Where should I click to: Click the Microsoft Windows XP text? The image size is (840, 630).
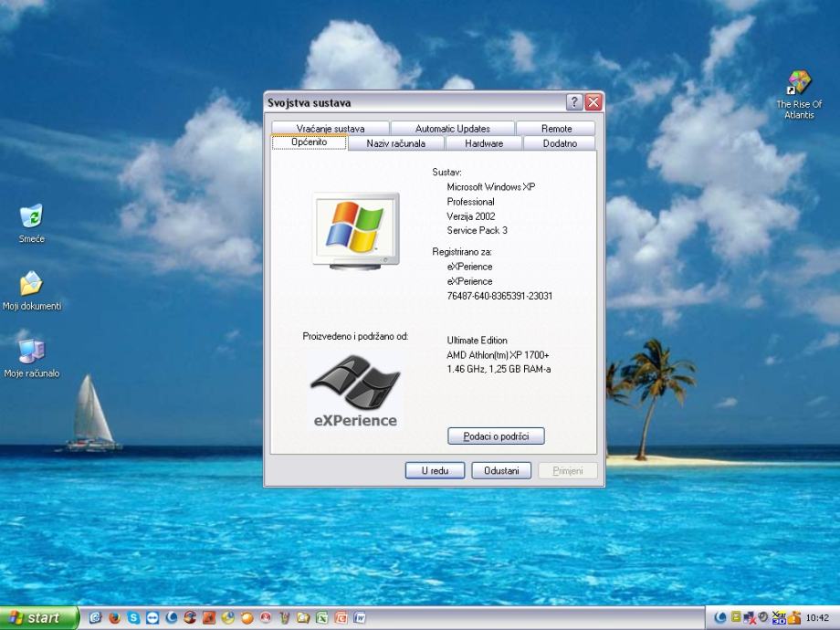point(490,187)
